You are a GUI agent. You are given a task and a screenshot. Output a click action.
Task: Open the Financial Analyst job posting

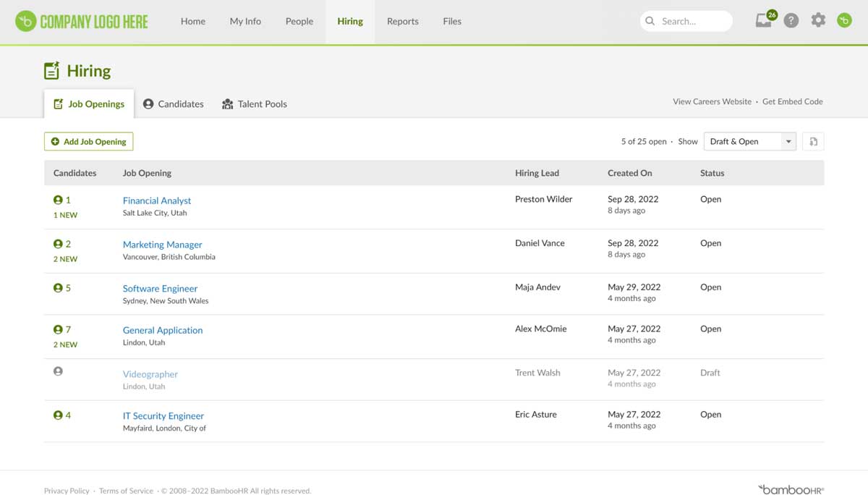pos(156,200)
